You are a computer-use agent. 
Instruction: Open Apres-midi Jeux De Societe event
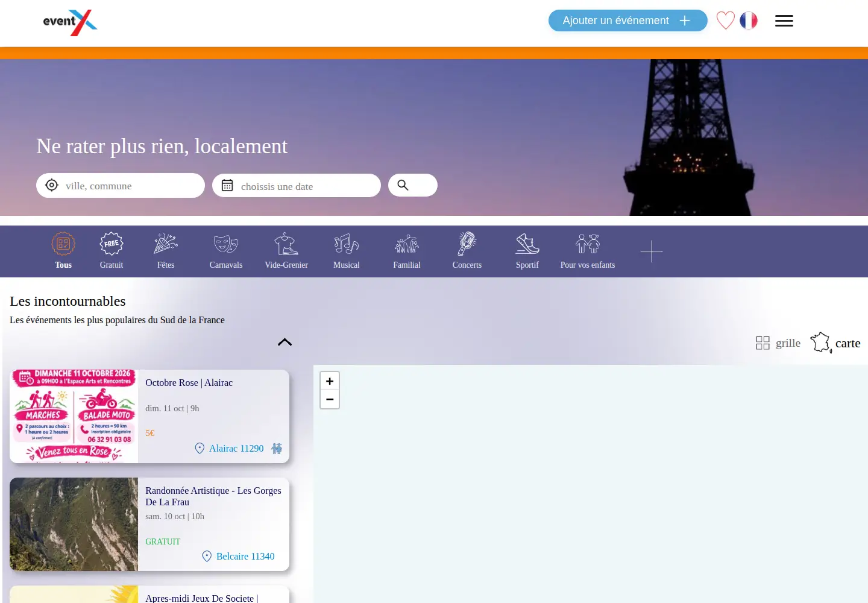[201, 598]
